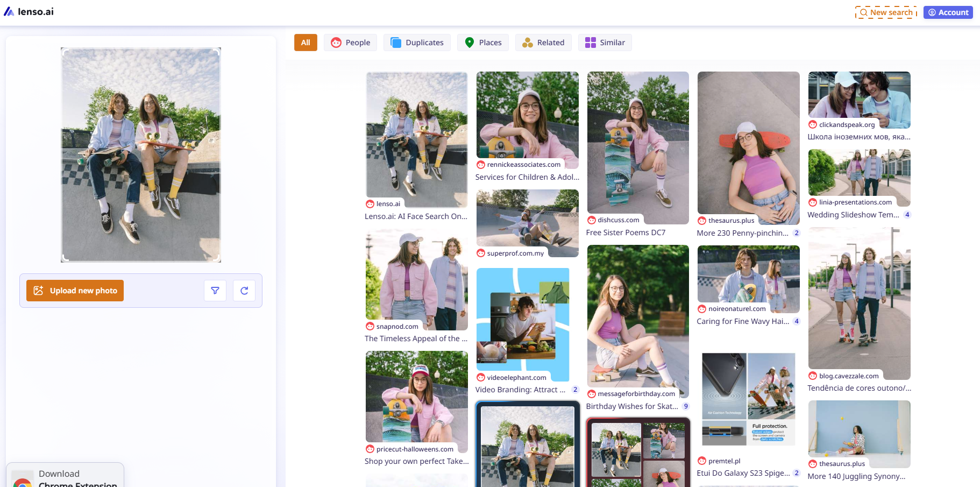Open the superprof.com.my source link
Viewport: 980px width, 487px height.
[515, 253]
